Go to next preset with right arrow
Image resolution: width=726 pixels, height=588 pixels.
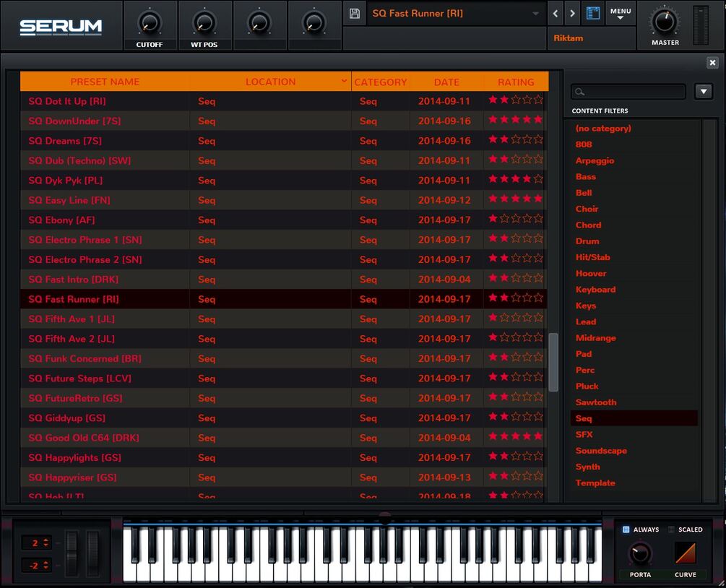[572, 14]
